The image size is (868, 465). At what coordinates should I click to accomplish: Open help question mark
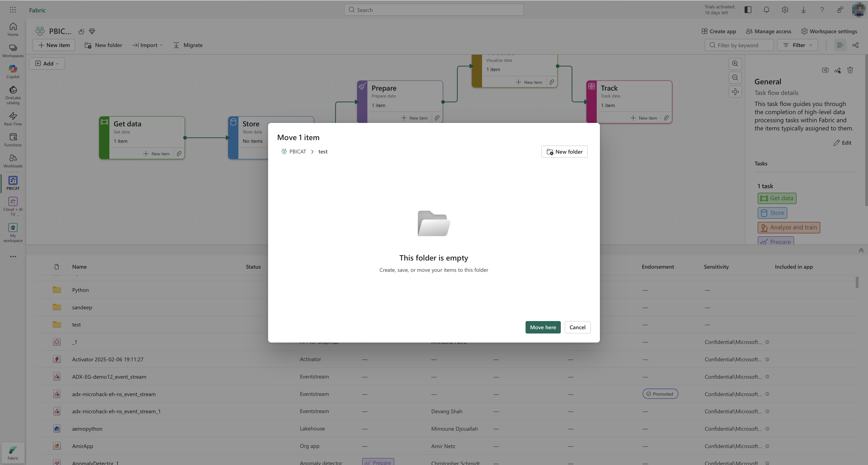[822, 10]
